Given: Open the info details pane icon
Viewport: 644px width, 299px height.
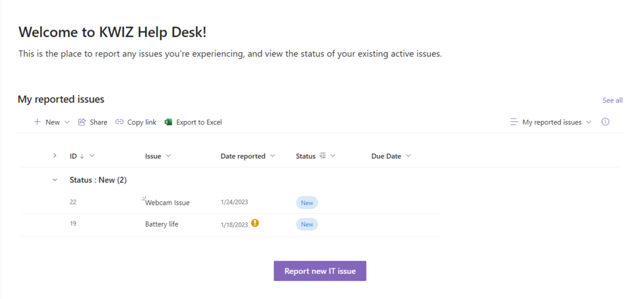Looking at the screenshot, I should click(605, 121).
